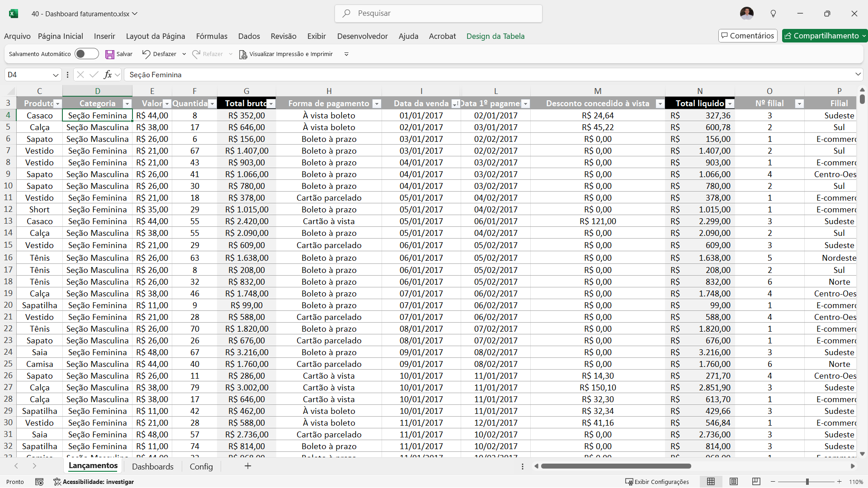Expand the Name Box dropdown arrow

tap(56, 75)
